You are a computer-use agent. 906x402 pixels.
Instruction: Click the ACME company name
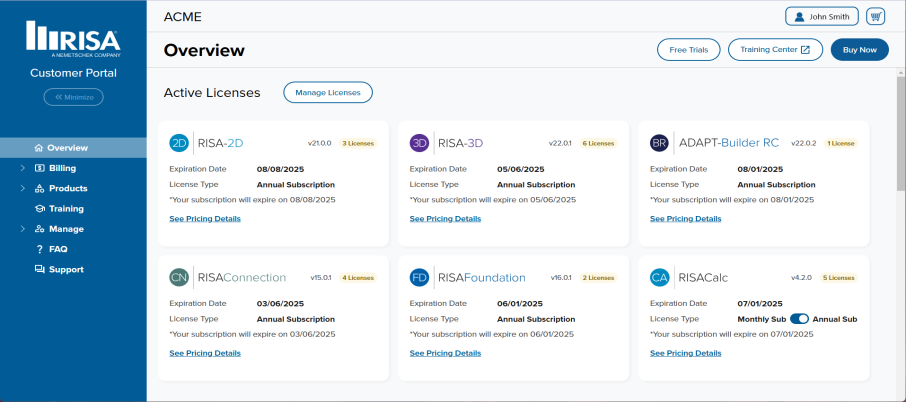pyautogui.click(x=183, y=17)
